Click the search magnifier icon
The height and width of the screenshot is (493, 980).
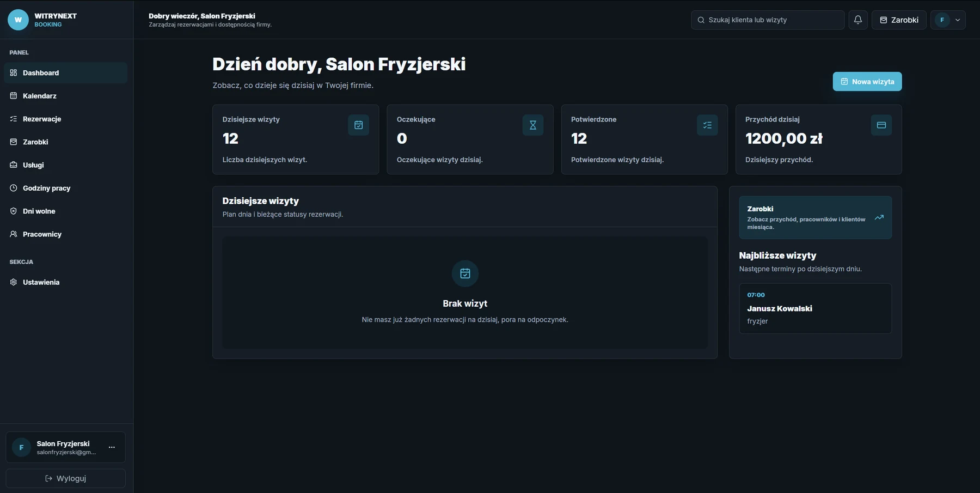[x=701, y=20]
